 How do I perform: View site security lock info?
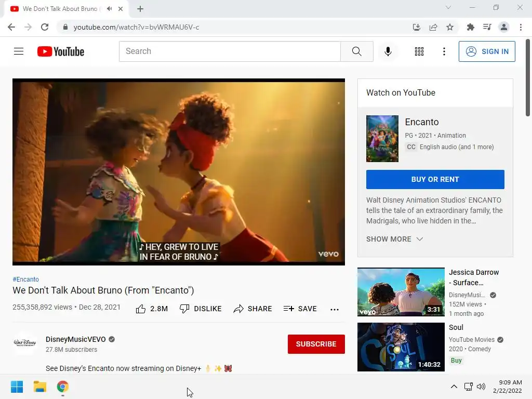click(65, 27)
